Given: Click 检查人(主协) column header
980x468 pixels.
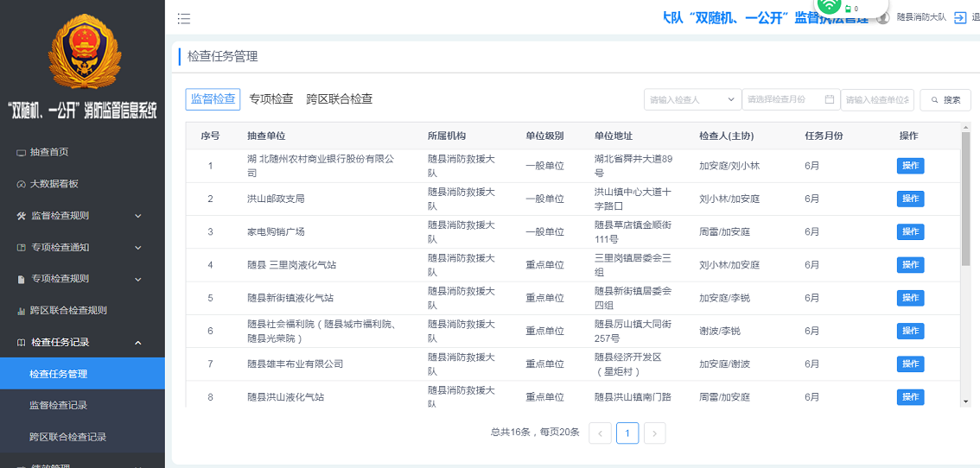Looking at the screenshot, I should [x=726, y=136].
